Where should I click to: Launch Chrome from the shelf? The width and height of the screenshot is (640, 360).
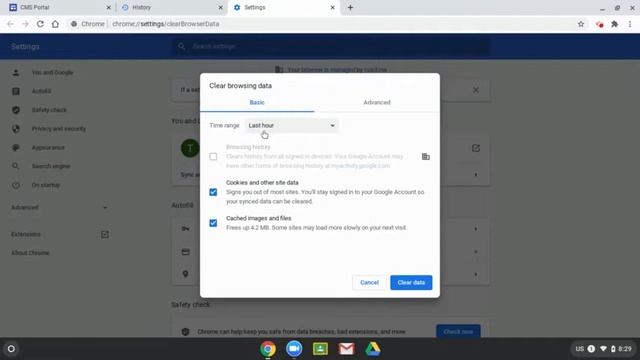pyautogui.click(x=268, y=349)
